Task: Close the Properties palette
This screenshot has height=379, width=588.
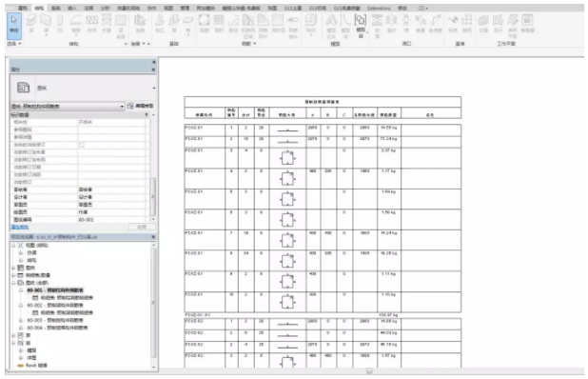Action: 153,70
